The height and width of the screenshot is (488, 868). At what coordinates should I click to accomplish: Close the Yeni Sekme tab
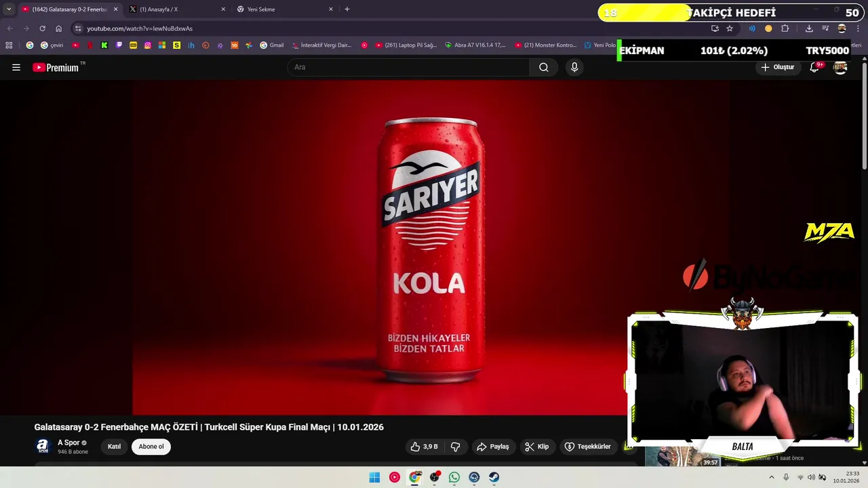(x=331, y=9)
